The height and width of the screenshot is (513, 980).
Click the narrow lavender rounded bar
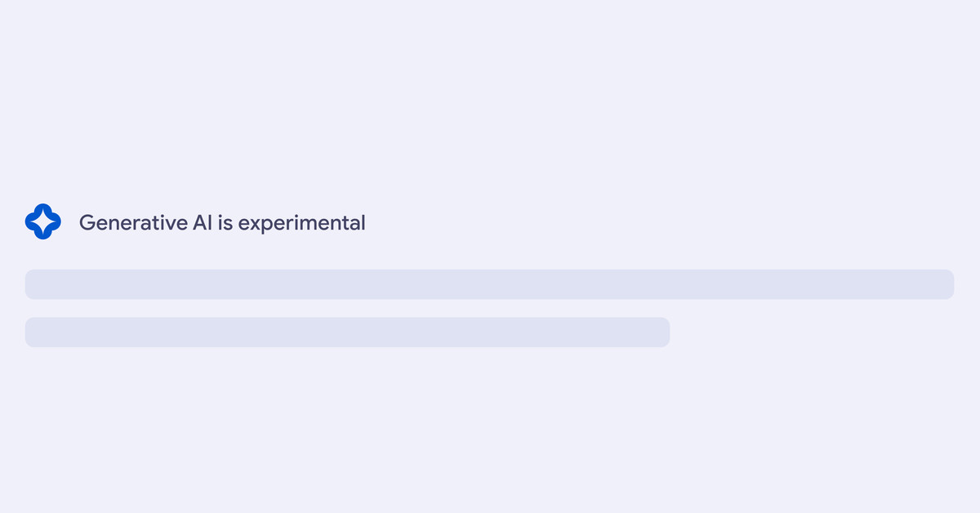[x=347, y=332]
